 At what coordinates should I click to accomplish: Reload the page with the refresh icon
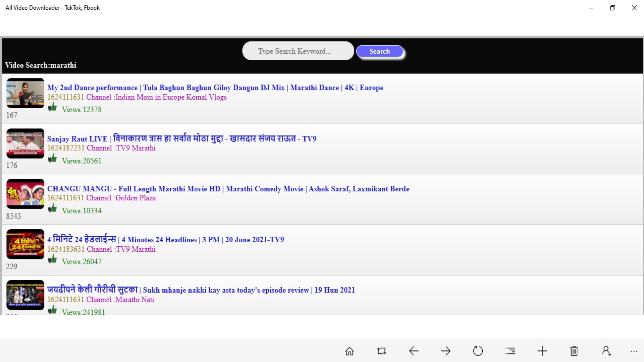tap(478, 351)
